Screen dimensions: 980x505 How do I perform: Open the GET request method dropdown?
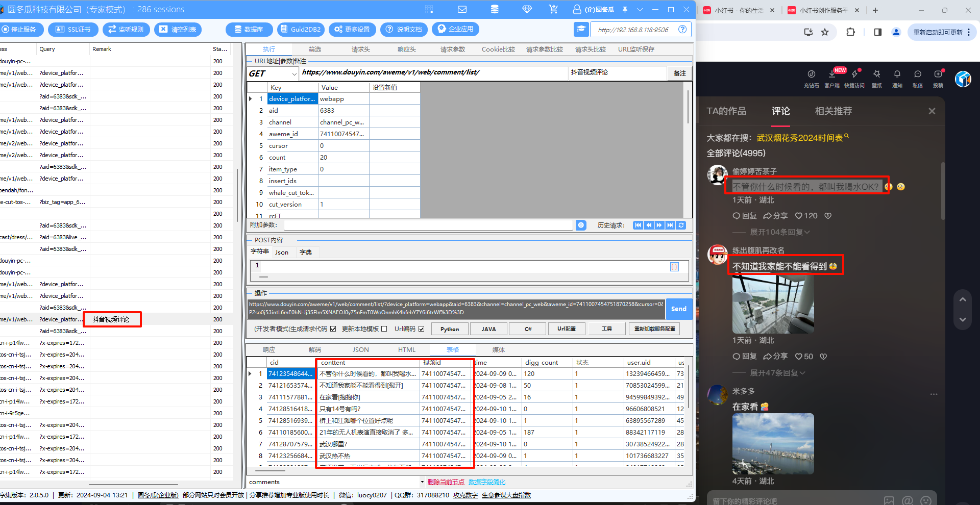pyautogui.click(x=294, y=74)
